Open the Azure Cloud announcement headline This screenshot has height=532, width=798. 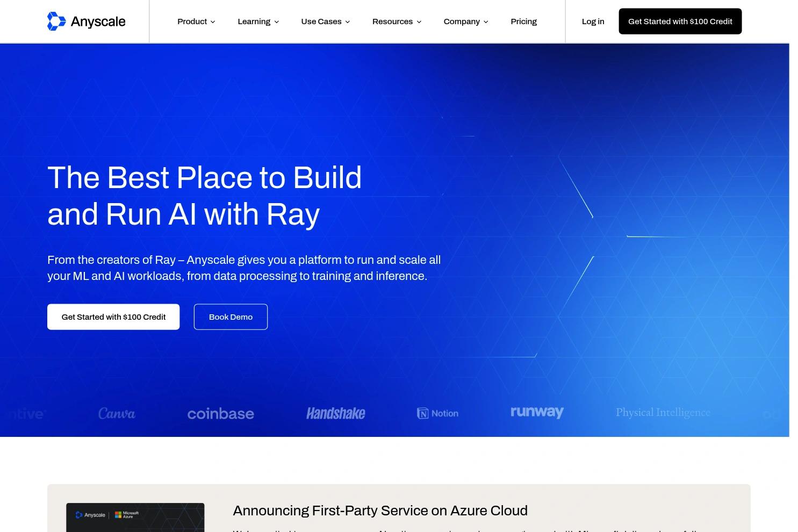(x=380, y=511)
